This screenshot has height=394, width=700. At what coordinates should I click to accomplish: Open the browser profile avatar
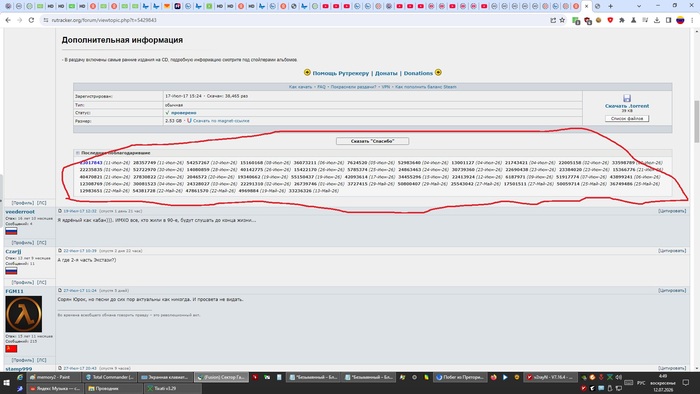[680, 20]
